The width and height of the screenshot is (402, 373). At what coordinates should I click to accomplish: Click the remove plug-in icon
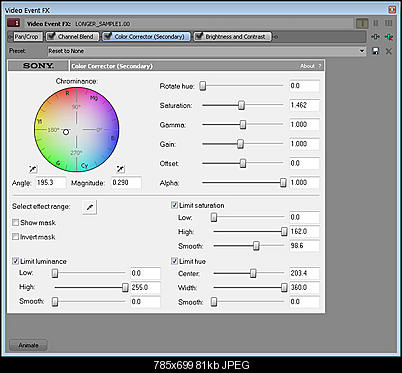coord(389,37)
